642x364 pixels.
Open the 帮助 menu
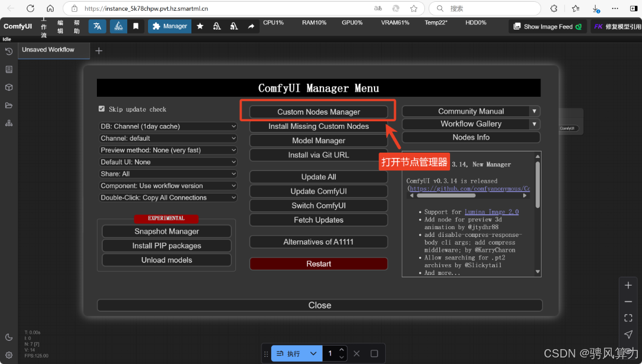(77, 27)
